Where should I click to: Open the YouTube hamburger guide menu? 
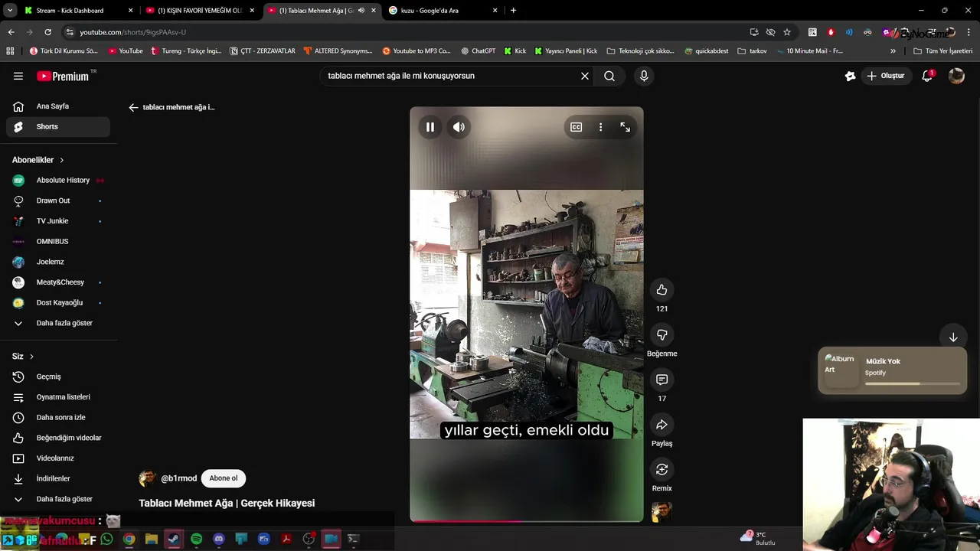[18, 76]
